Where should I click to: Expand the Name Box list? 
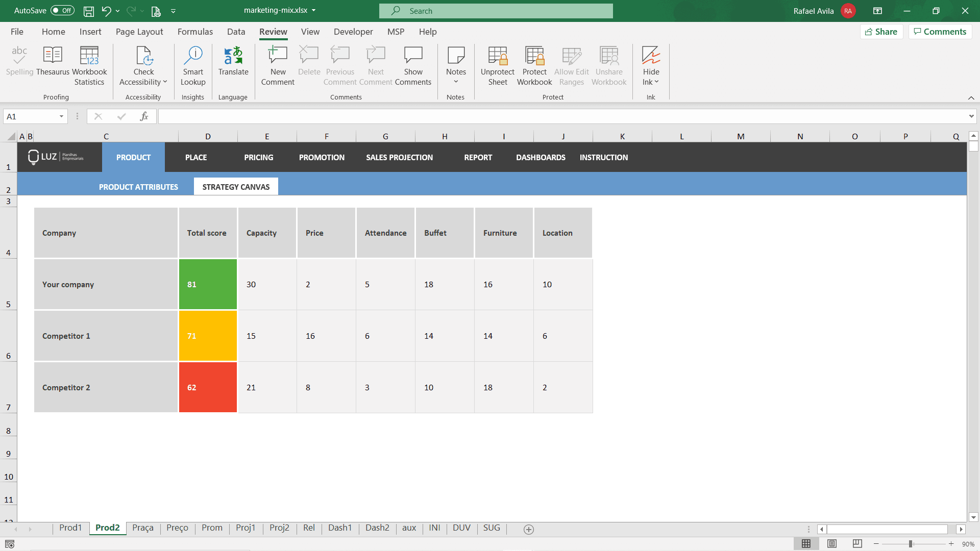(x=61, y=116)
